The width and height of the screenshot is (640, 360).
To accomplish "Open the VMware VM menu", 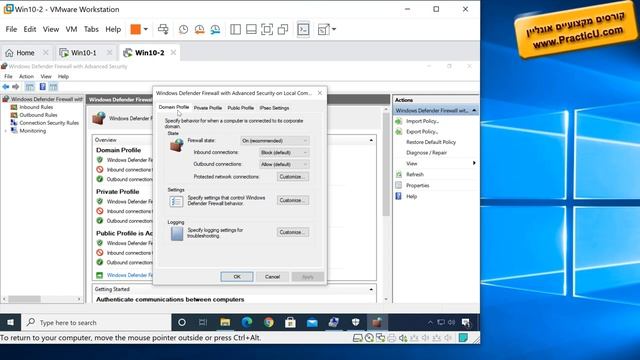I will pos(71,29).
